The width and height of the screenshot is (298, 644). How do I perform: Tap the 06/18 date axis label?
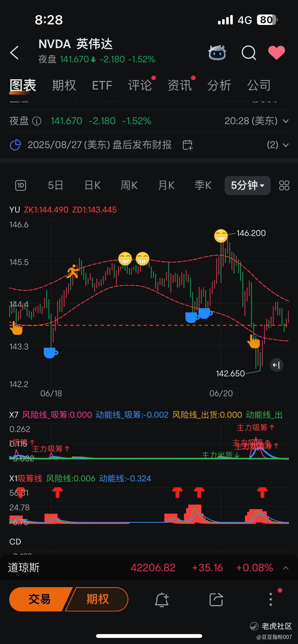click(51, 393)
